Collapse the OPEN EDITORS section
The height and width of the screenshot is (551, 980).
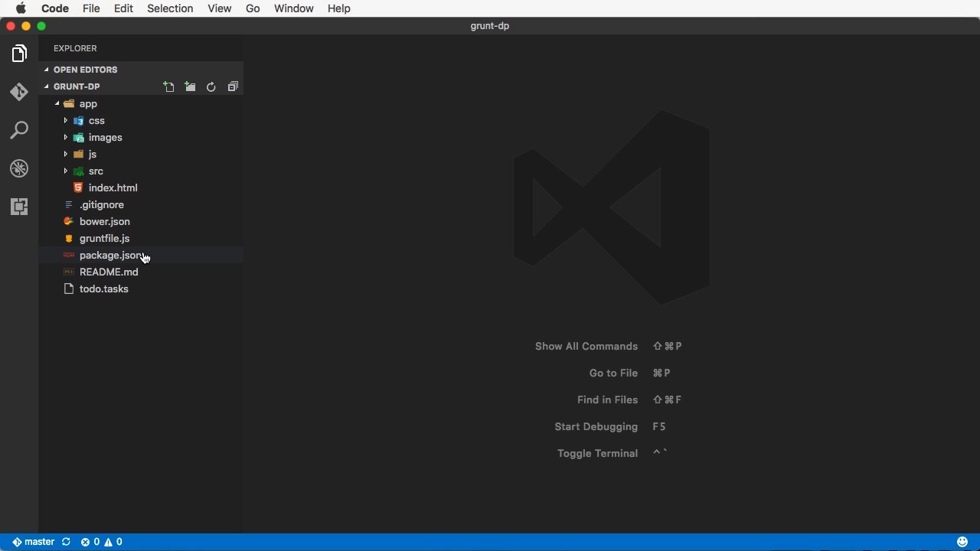click(x=47, y=70)
